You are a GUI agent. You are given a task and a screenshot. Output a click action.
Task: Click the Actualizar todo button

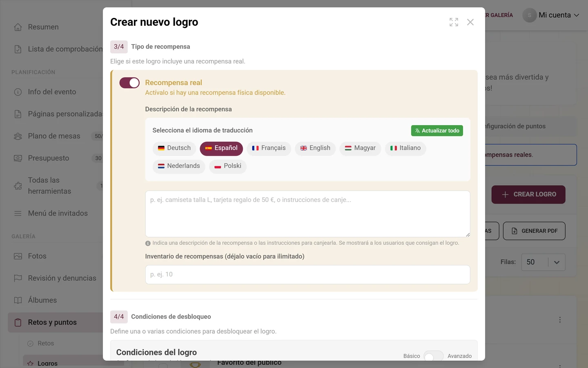437,131
